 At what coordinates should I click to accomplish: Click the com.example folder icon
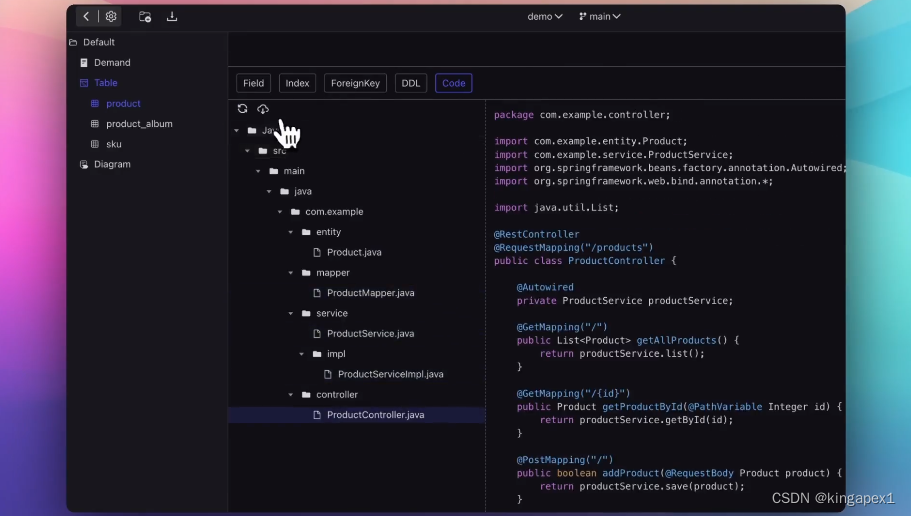click(x=295, y=212)
